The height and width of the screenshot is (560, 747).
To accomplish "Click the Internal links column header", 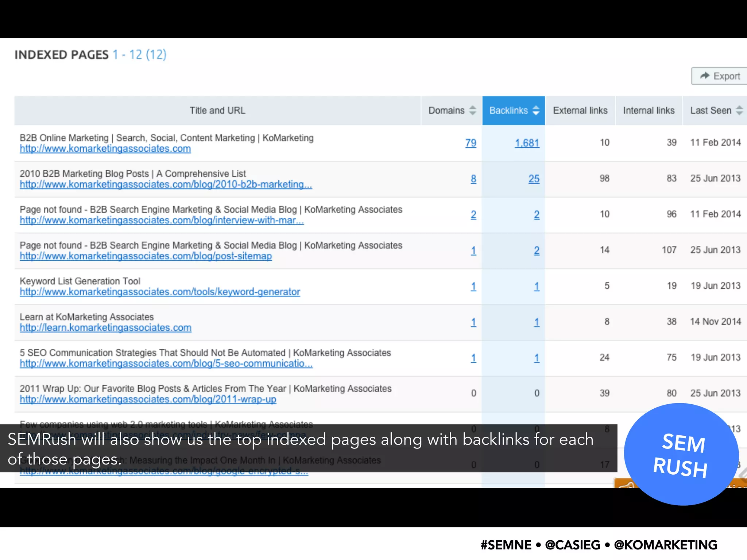I will click(649, 110).
